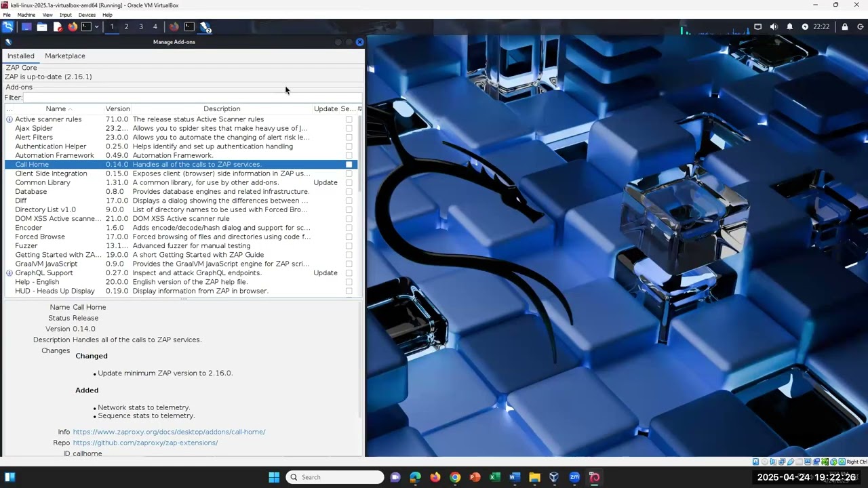The height and width of the screenshot is (488, 868).
Task: Select the GraalVM JavaScript add-on row
Action: coord(180,264)
